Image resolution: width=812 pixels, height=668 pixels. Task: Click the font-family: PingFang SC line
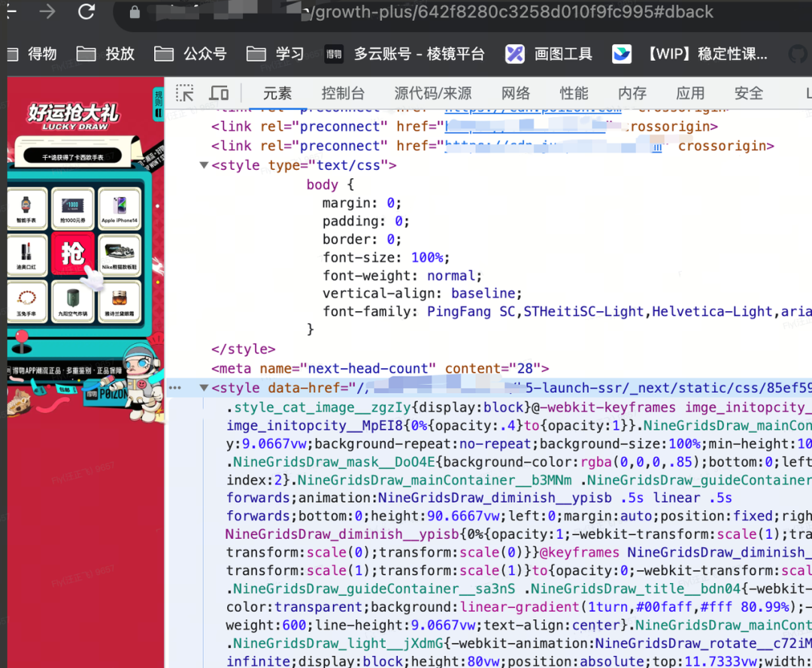[567, 312]
